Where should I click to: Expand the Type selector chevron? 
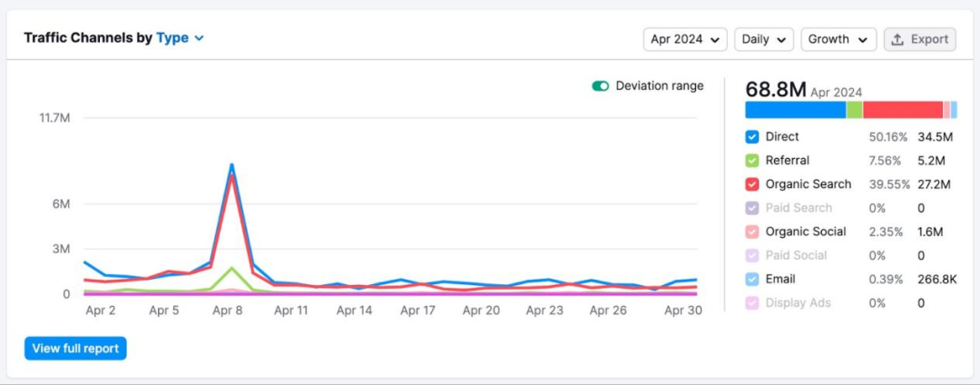200,38
